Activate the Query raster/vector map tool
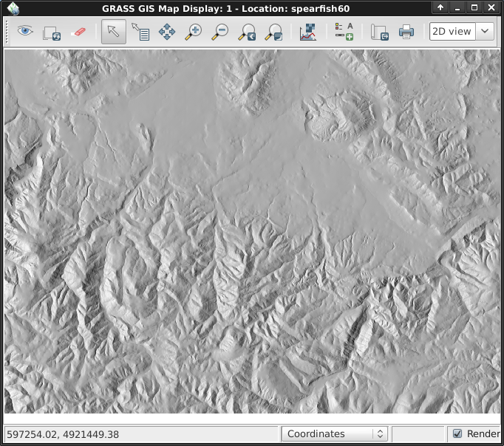This screenshot has width=504, height=446. point(140,32)
